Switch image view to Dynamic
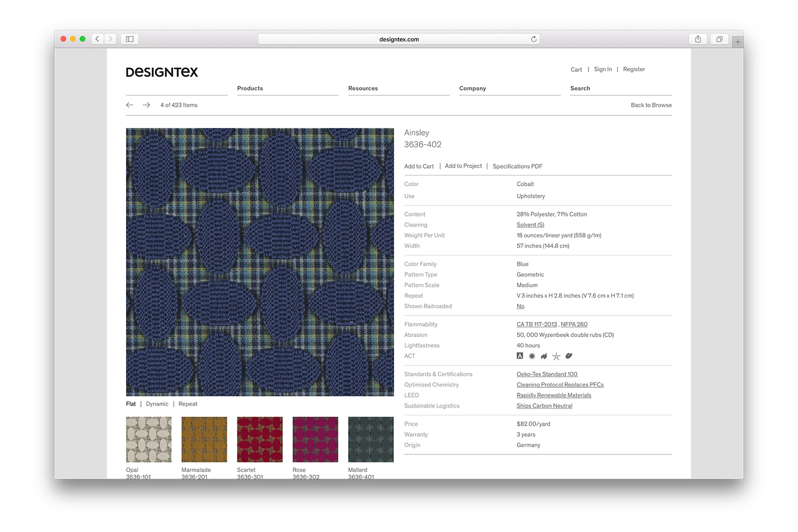The height and width of the screenshot is (532, 798). pos(157,404)
